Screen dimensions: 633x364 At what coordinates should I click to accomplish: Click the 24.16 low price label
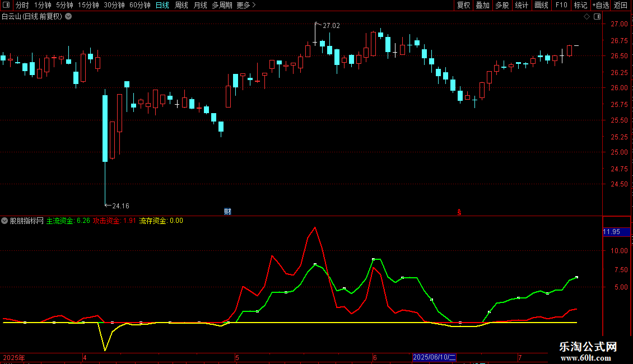pyautogui.click(x=120, y=206)
